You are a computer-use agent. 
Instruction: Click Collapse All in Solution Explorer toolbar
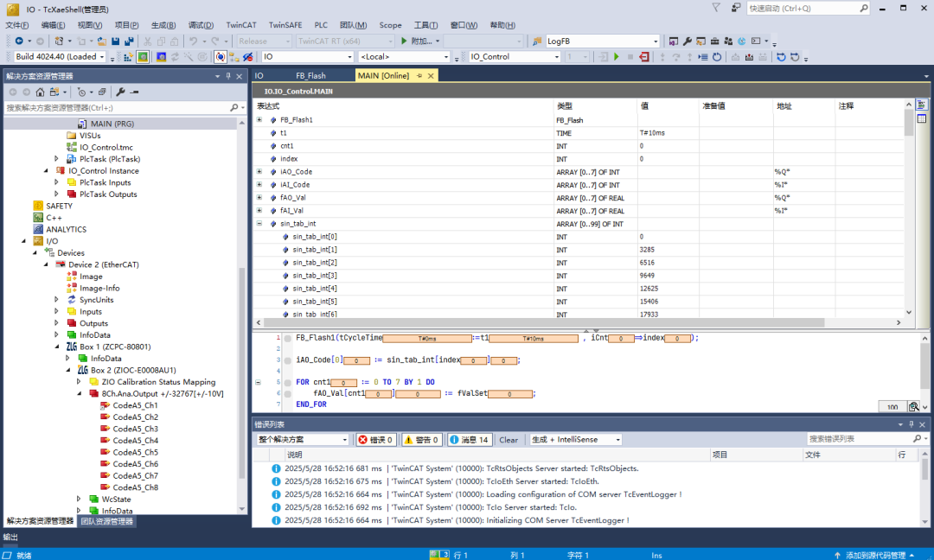click(102, 92)
